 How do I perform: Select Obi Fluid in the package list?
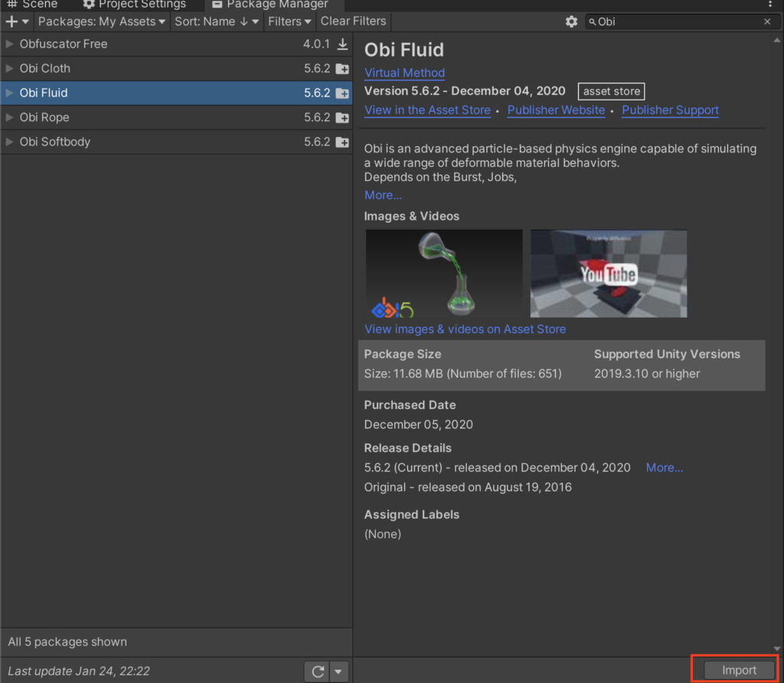click(x=177, y=93)
